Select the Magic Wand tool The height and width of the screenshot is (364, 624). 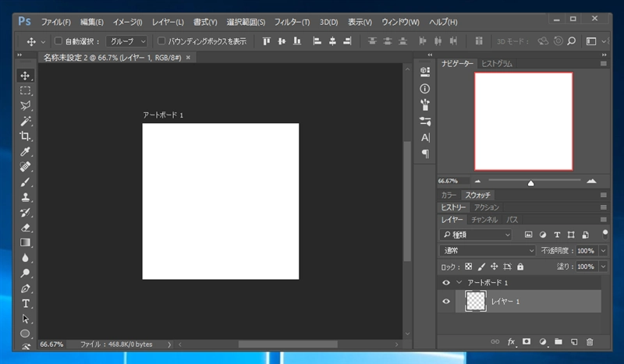pyautogui.click(x=25, y=121)
